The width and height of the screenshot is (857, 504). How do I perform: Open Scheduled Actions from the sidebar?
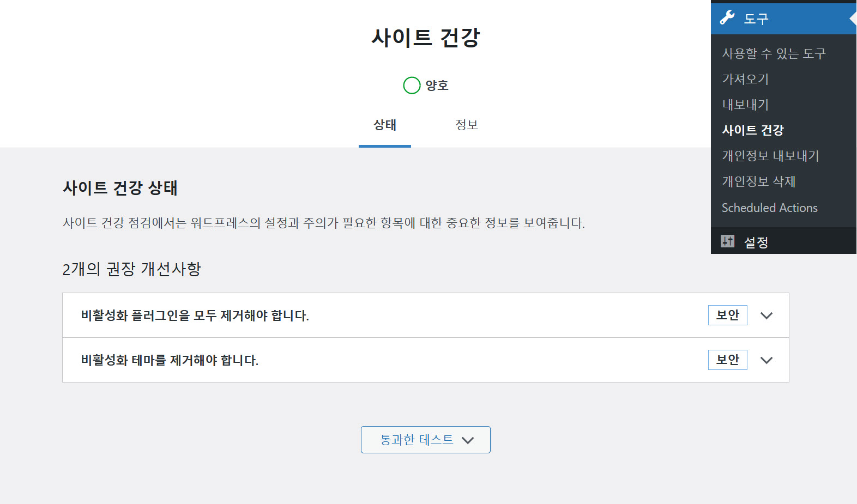point(769,208)
